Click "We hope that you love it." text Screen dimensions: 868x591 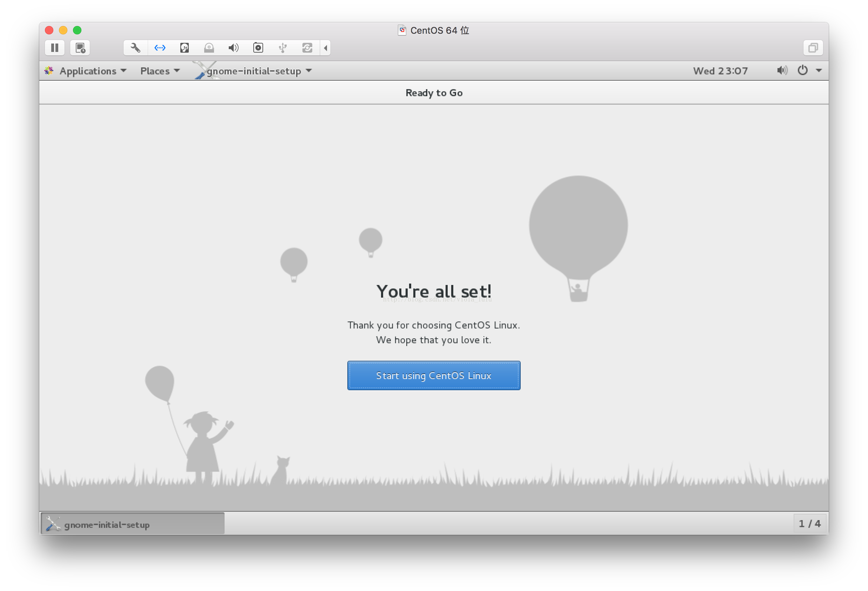click(434, 340)
